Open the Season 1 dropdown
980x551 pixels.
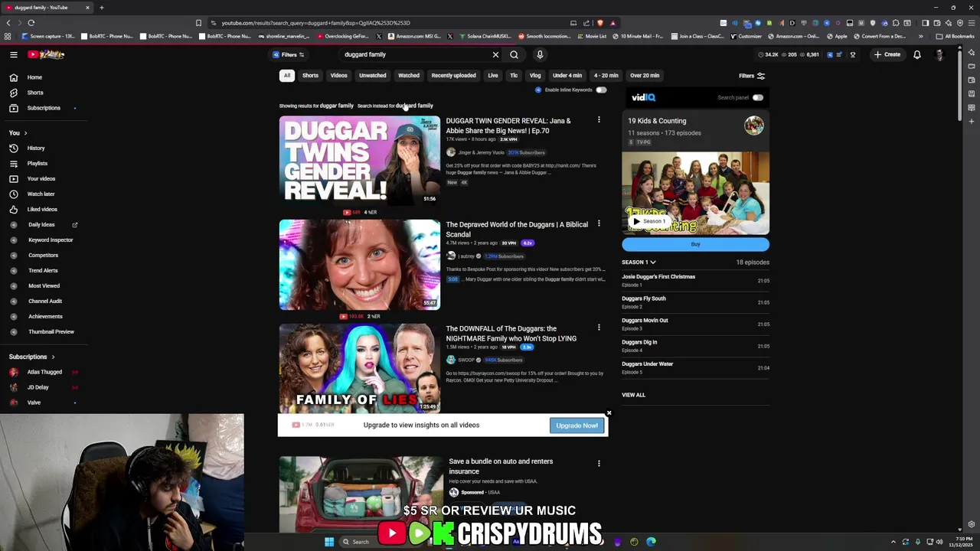point(639,262)
